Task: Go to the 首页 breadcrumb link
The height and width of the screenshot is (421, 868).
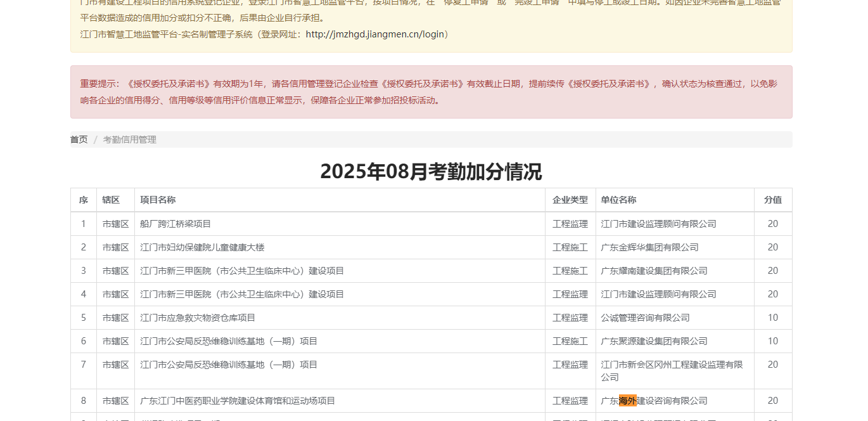Action: (x=79, y=139)
